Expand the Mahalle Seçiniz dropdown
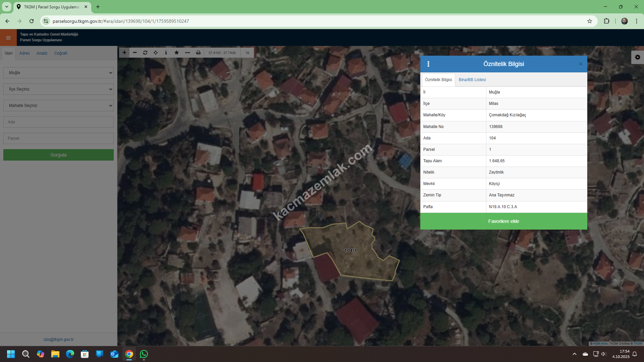The width and height of the screenshot is (644, 362). pyautogui.click(x=58, y=106)
